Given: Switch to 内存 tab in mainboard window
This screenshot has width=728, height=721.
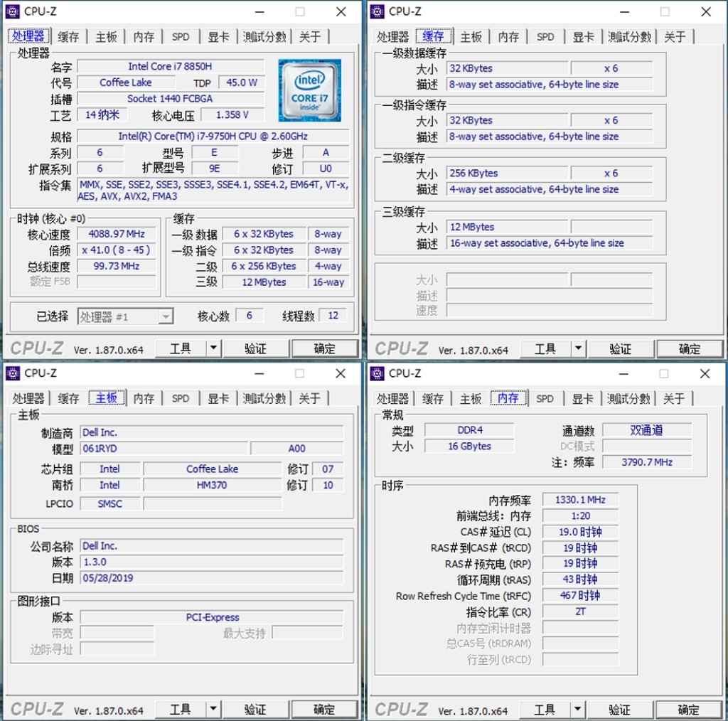Looking at the screenshot, I should pos(144,398).
